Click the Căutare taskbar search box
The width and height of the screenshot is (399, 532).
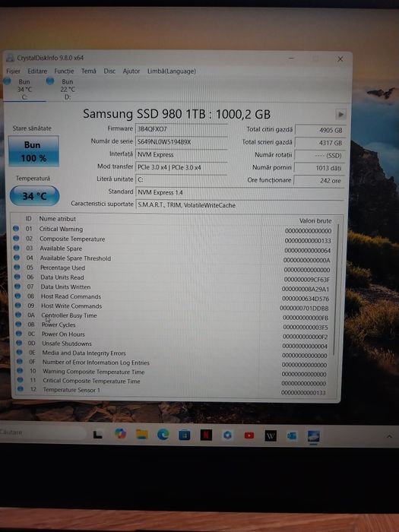pyautogui.click(x=43, y=432)
